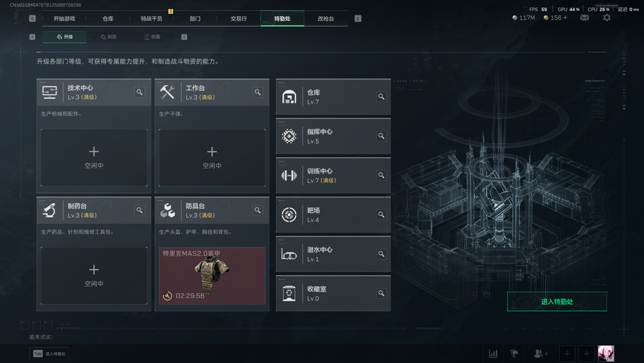Click magnifier icon on 工作台 card
Image resolution: width=644 pixels, height=363 pixels.
click(258, 92)
